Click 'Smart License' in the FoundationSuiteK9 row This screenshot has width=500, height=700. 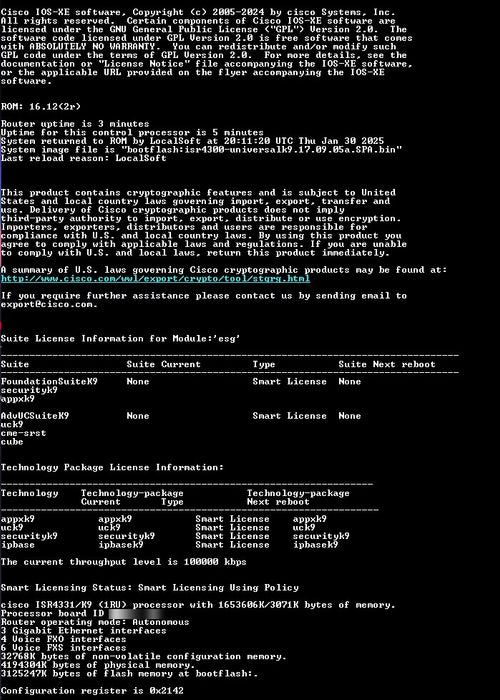pyautogui.click(x=289, y=382)
